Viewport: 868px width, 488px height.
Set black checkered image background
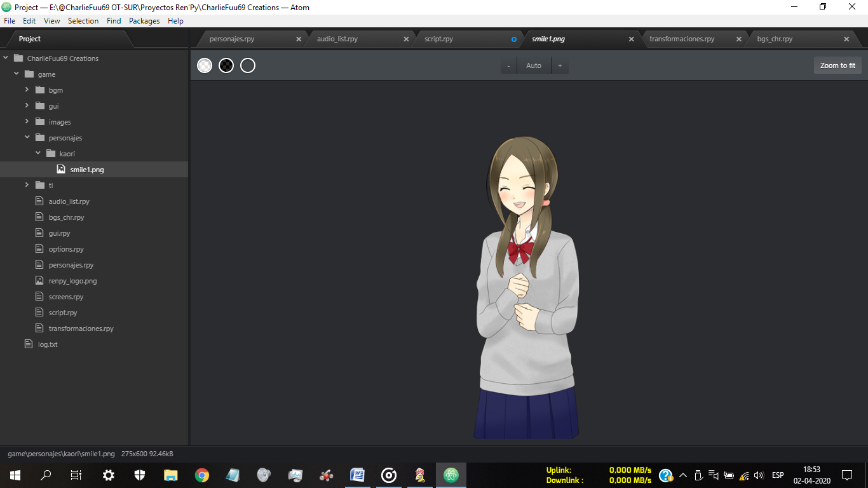tap(226, 65)
